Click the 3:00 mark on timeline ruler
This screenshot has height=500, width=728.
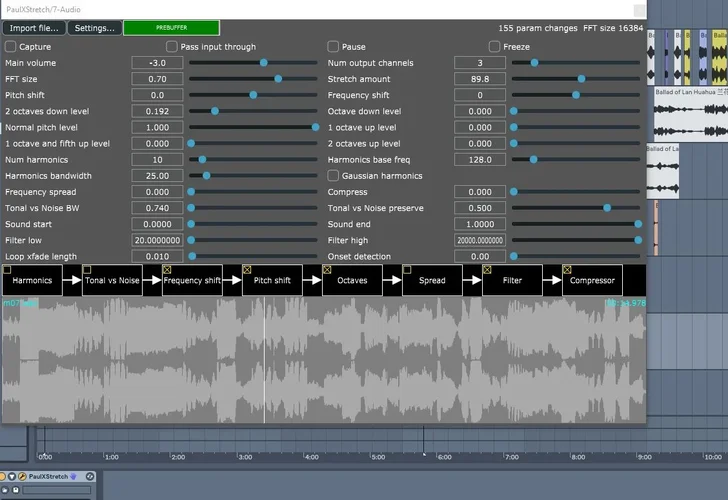243,456
